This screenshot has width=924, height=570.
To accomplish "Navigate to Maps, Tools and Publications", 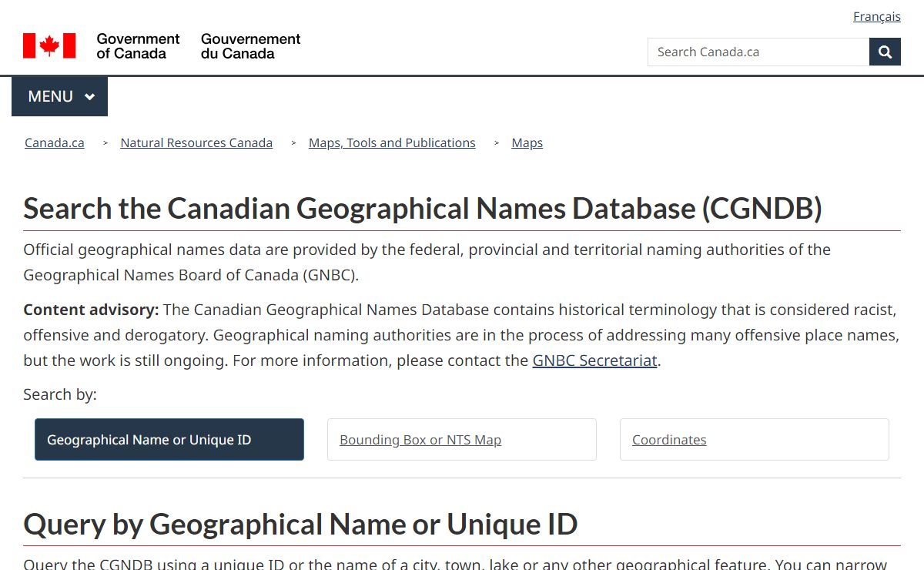I will click(392, 143).
